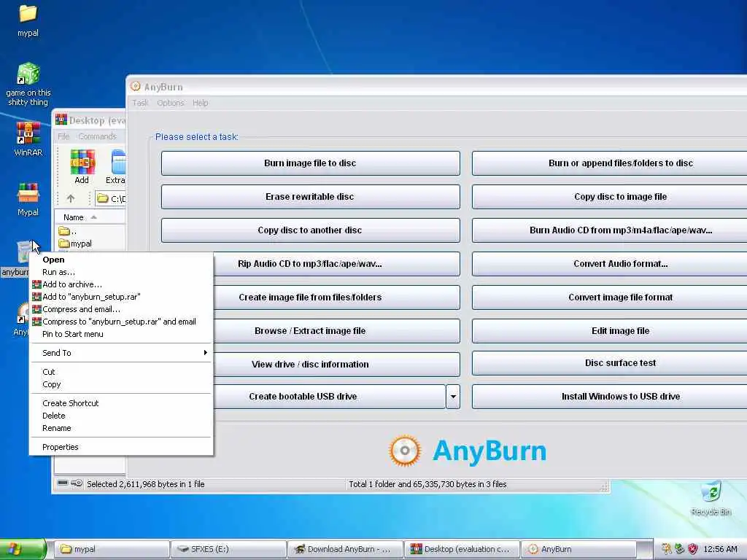Choose Cut in the context menu
The image size is (747, 560).
point(121,372)
